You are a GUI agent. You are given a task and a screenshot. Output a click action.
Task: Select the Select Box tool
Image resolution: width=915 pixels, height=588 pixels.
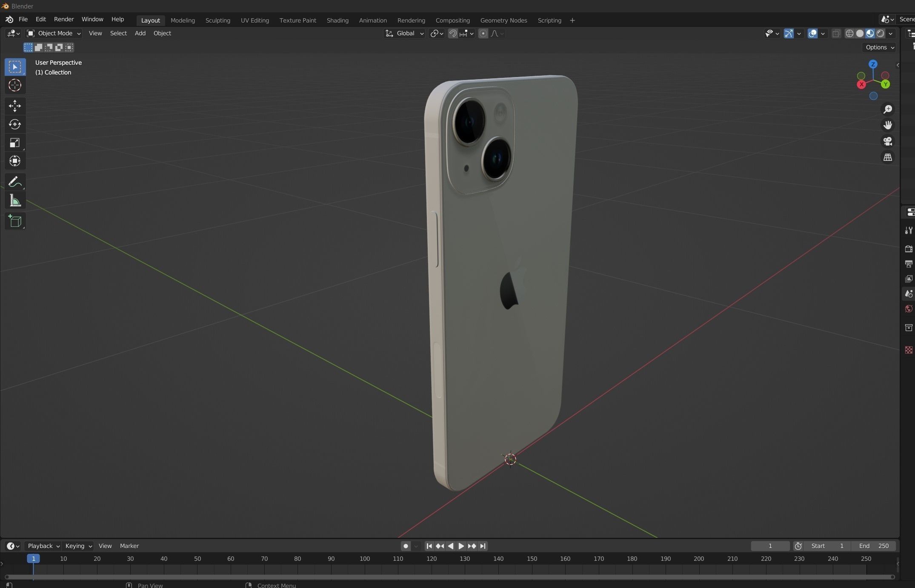[15, 67]
